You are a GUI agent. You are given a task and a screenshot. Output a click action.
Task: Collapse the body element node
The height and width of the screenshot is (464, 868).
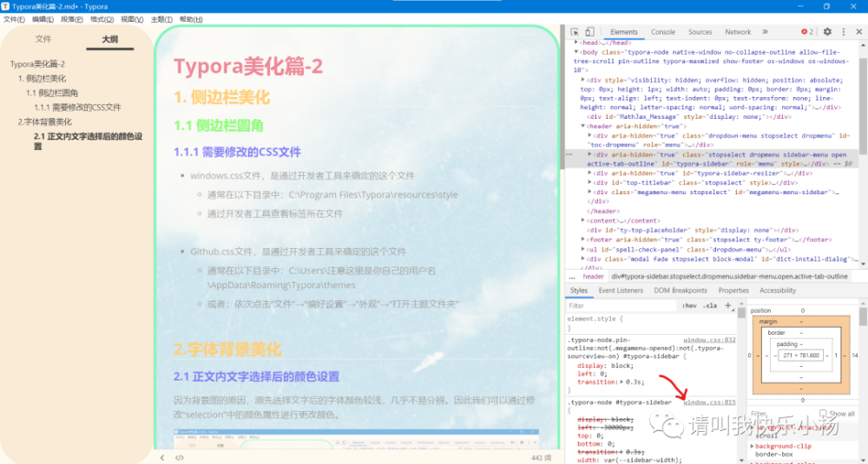click(x=576, y=51)
